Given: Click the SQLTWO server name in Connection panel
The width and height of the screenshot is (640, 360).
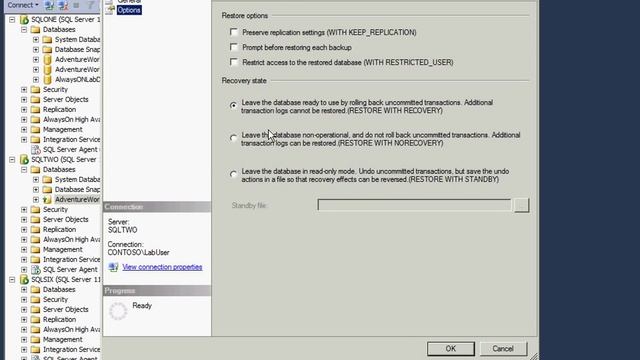Looking at the screenshot, I should (122, 230).
